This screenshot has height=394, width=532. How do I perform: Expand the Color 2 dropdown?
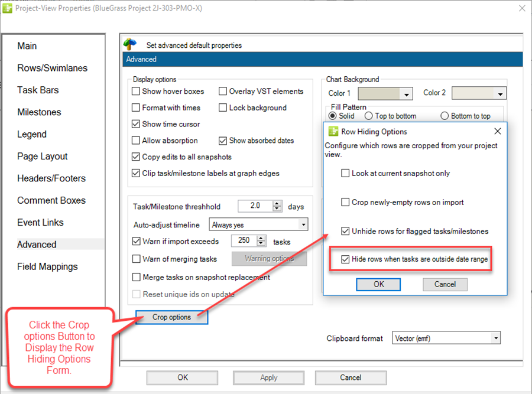click(x=499, y=93)
